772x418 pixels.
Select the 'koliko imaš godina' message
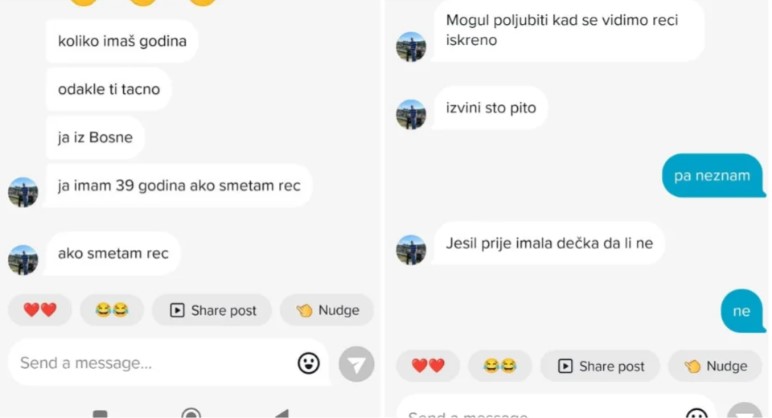pyautogui.click(x=122, y=41)
